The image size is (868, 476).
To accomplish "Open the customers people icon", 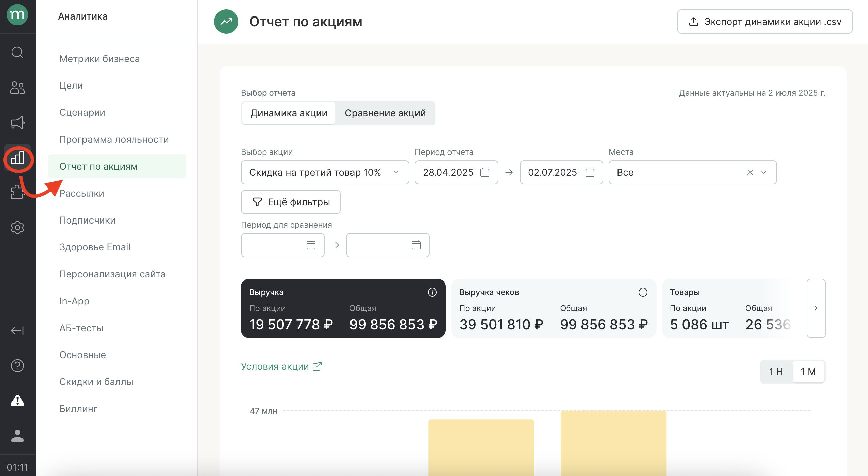I will [x=18, y=88].
